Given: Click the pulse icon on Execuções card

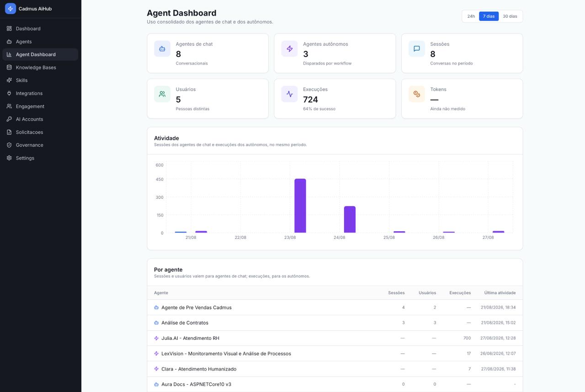Looking at the screenshot, I should [x=289, y=94].
